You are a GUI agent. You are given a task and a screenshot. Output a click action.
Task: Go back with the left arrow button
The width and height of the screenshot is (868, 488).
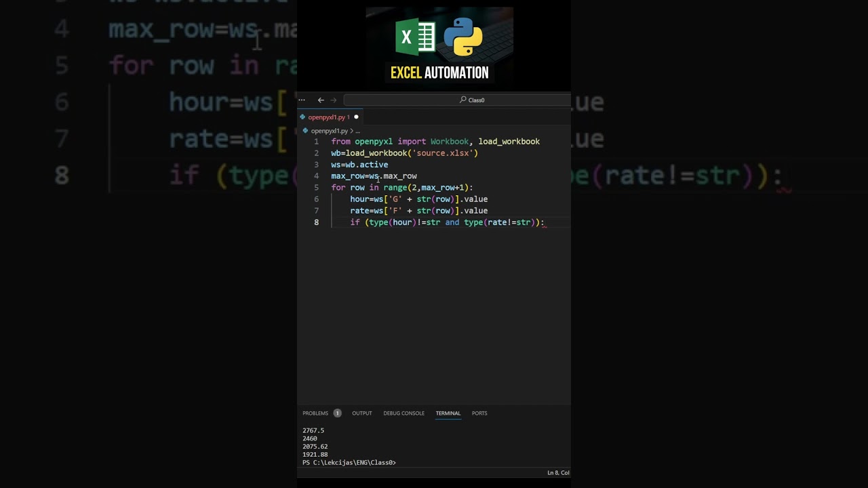[321, 100]
